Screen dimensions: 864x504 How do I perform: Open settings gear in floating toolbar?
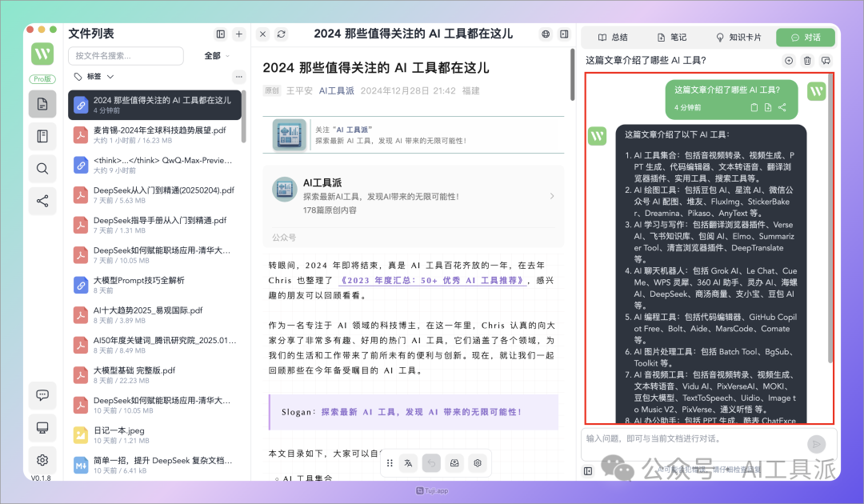(x=478, y=463)
